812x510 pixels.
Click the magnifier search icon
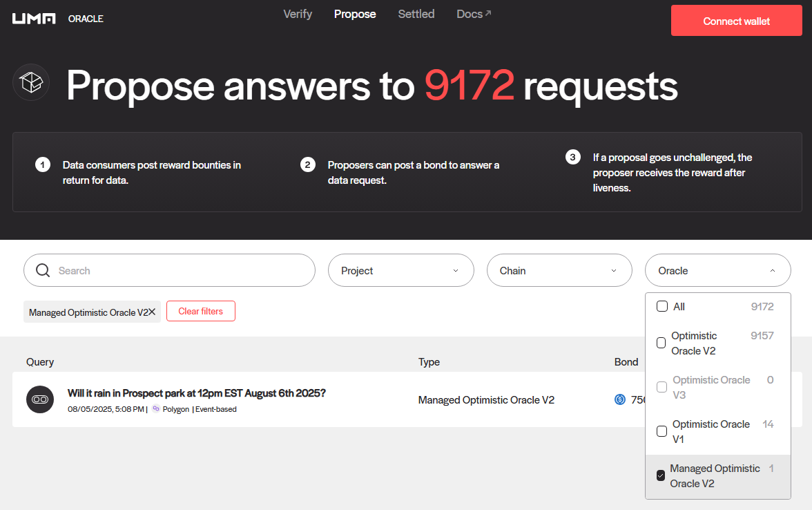43,270
